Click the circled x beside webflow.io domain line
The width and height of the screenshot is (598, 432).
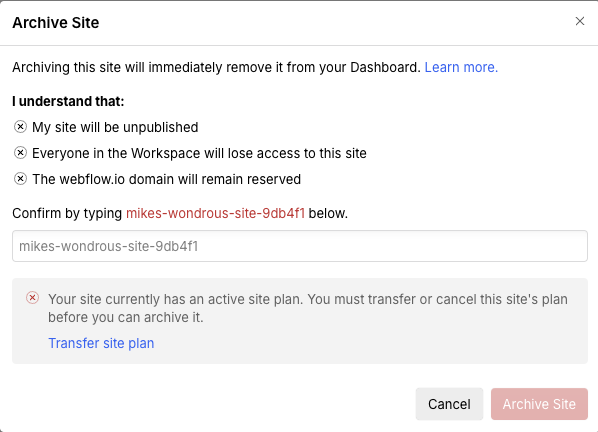point(20,178)
